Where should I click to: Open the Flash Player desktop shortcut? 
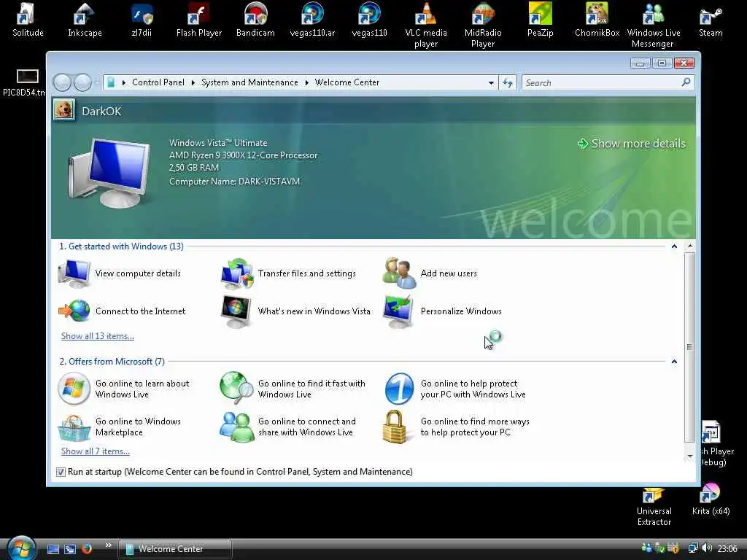tap(198, 20)
